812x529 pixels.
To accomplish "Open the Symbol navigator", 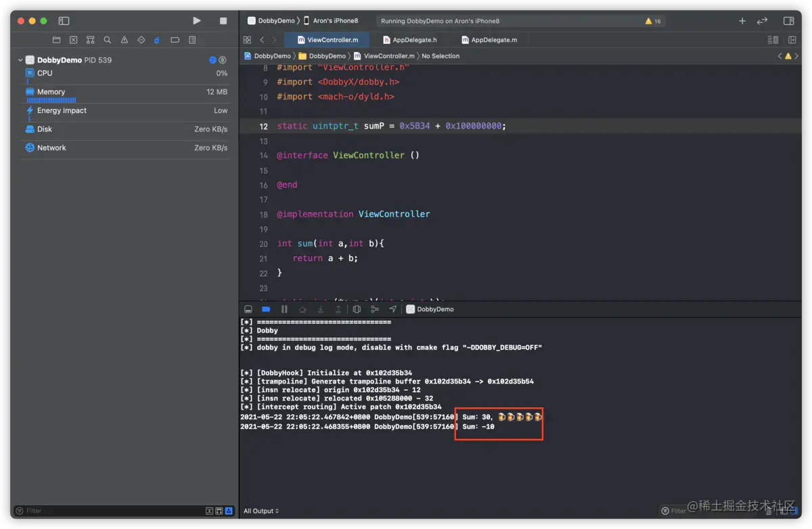I will tap(90, 40).
